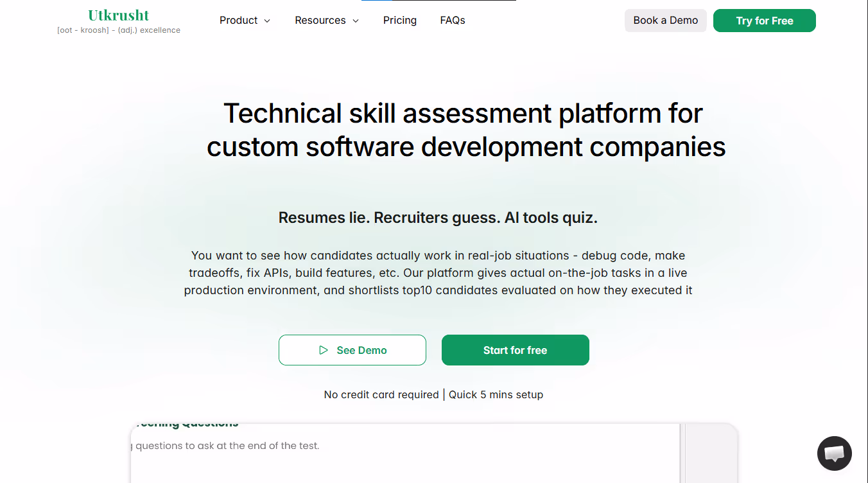Click the Utkrusht logo
The width and height of the screenshot is (868, 483).
tap(118, 15)
